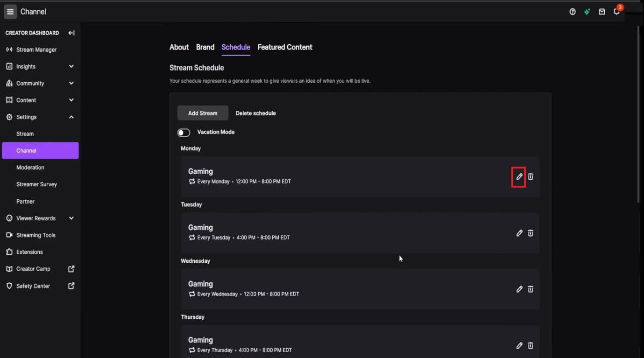644x358 pixels.
Task: Open Creator Camp external link arrow
Action: (71, 269)
